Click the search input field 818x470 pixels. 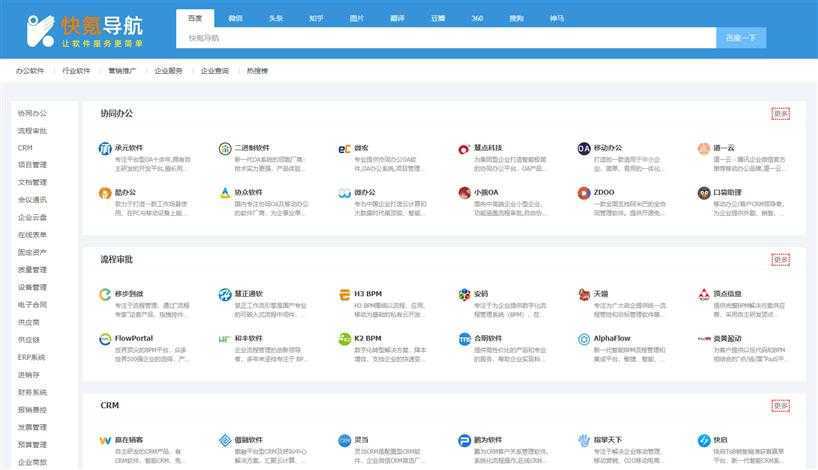[x=446, y=38]
